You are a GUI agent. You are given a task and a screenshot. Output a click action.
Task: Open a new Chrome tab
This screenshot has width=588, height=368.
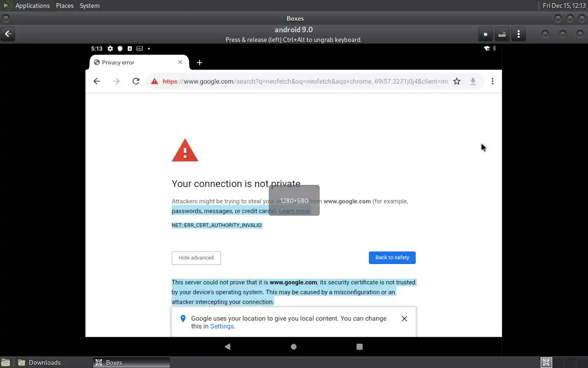(199, 63)
